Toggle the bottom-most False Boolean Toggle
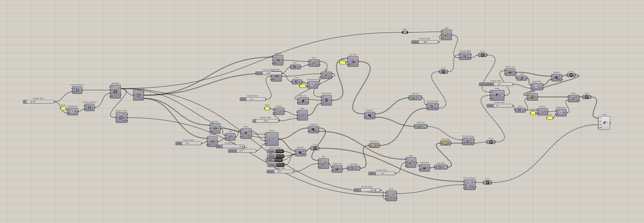644x223 pixels. coord(280,165)
